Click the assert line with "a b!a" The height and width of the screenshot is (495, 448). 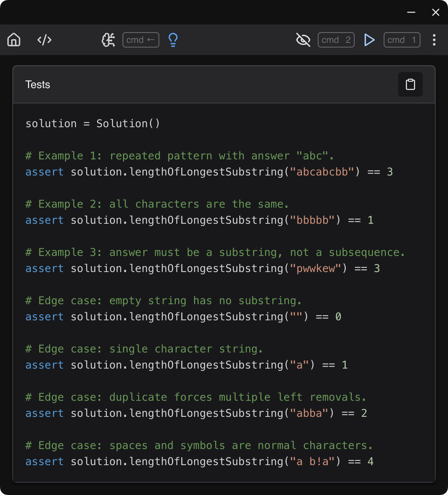199,462
